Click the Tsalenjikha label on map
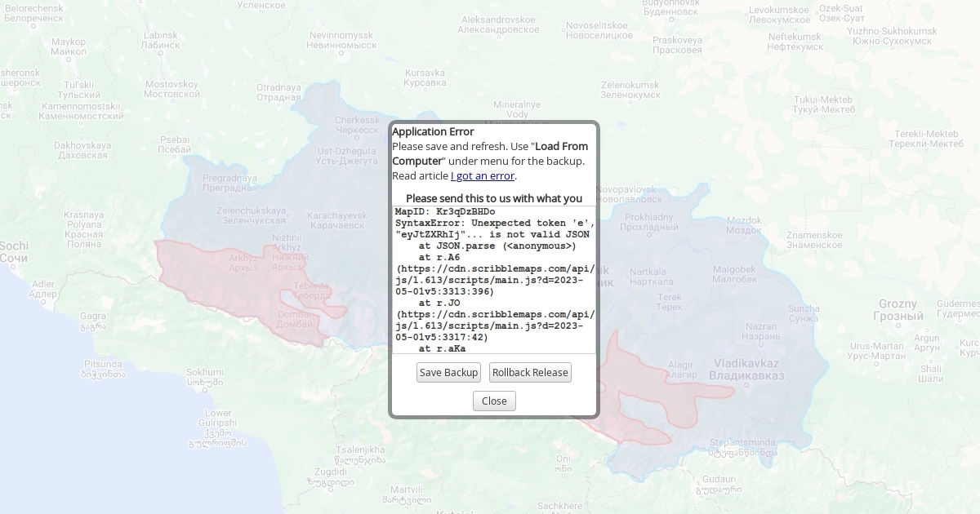This screenshot has height=514, width=980. (360, 454)
